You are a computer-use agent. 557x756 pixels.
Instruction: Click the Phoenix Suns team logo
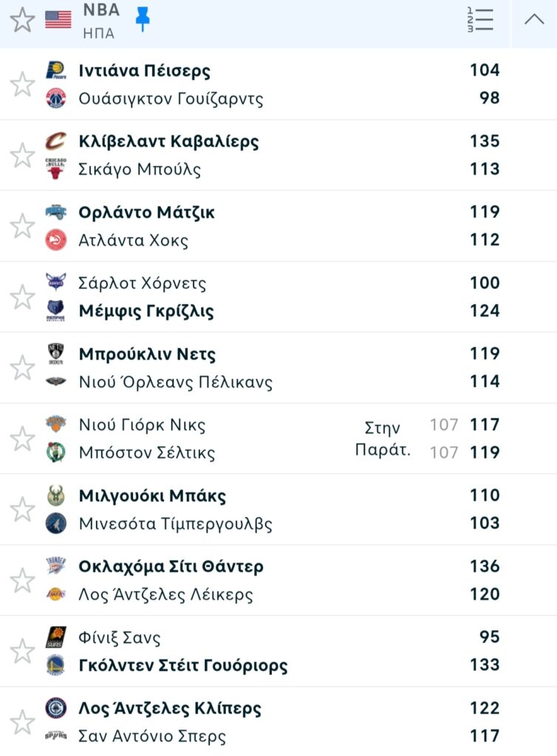(x=55, y=637)
